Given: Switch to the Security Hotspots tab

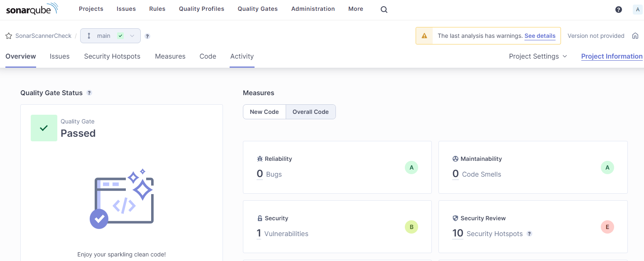Looking at the screenshot, I should [112, 57].
